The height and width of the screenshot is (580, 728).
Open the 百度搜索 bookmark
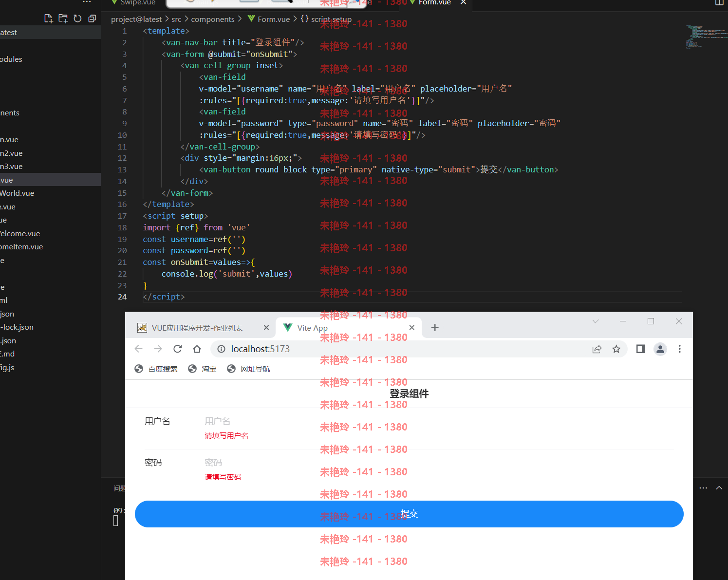pos(156,369)
